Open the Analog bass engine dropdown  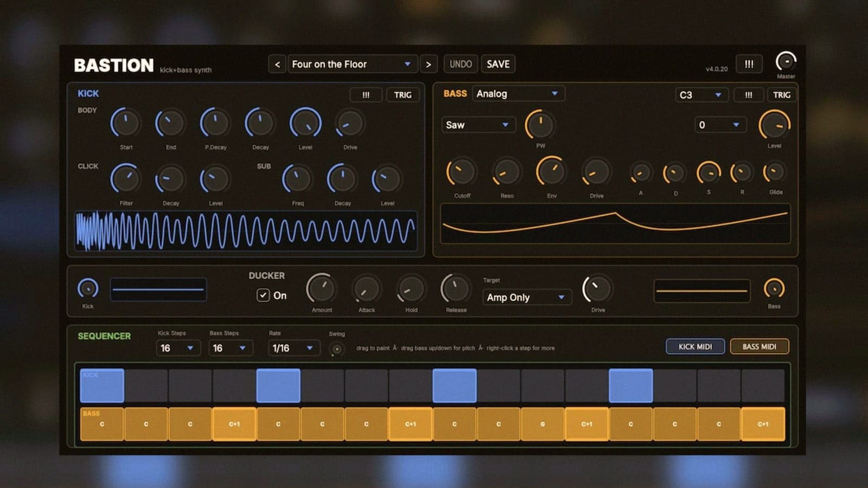tap(518, 94)
